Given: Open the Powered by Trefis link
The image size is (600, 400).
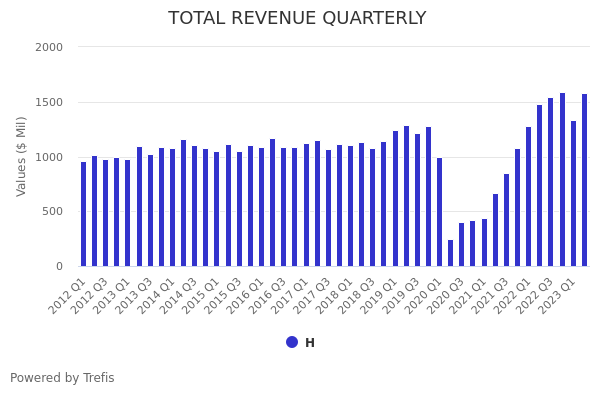Looking at the screenshot, I should (x=62, y=378).
